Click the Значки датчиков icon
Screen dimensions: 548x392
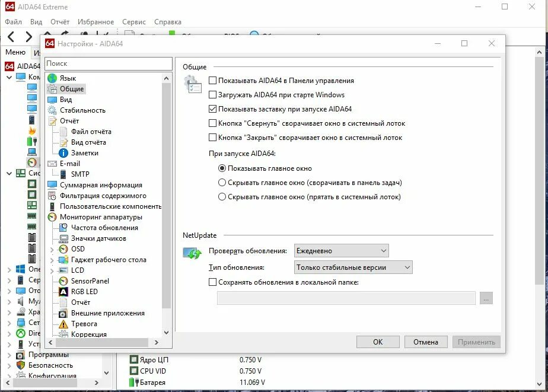coord(63,238)
